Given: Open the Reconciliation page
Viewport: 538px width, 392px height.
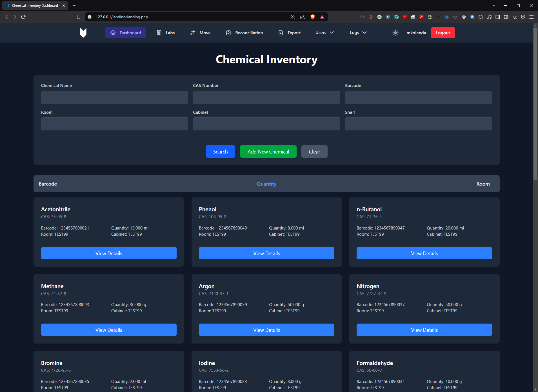Looking at the screenshot, I should (244, 33).
